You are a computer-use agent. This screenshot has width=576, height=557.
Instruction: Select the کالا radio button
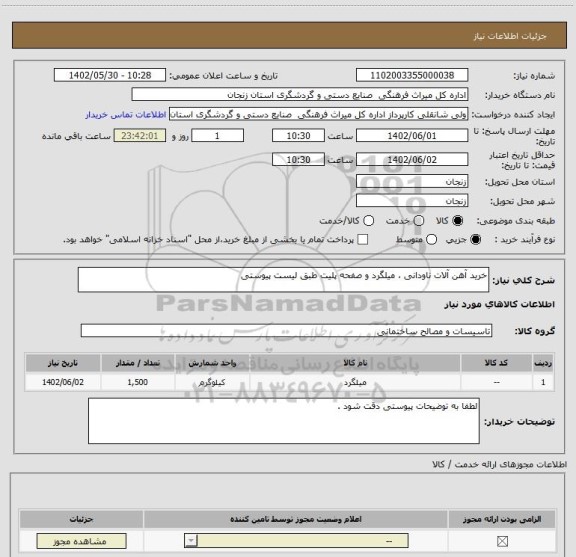click(458, 221)
